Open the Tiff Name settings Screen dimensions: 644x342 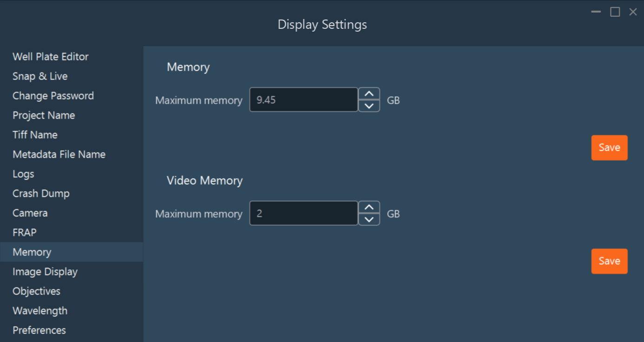tap(35, 134)
